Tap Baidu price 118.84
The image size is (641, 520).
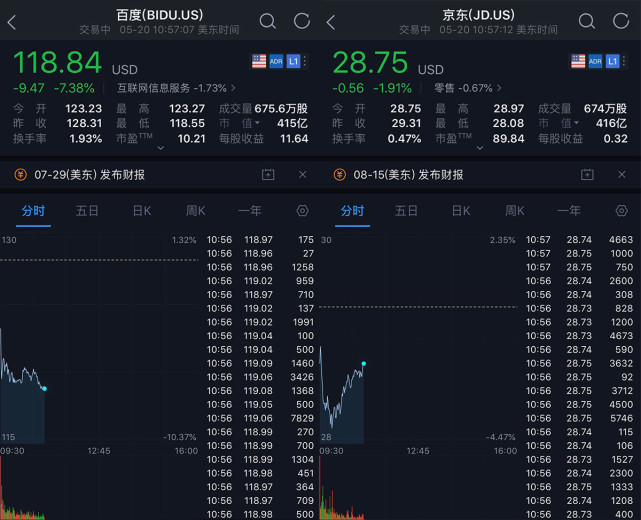[x=57, y=63]
